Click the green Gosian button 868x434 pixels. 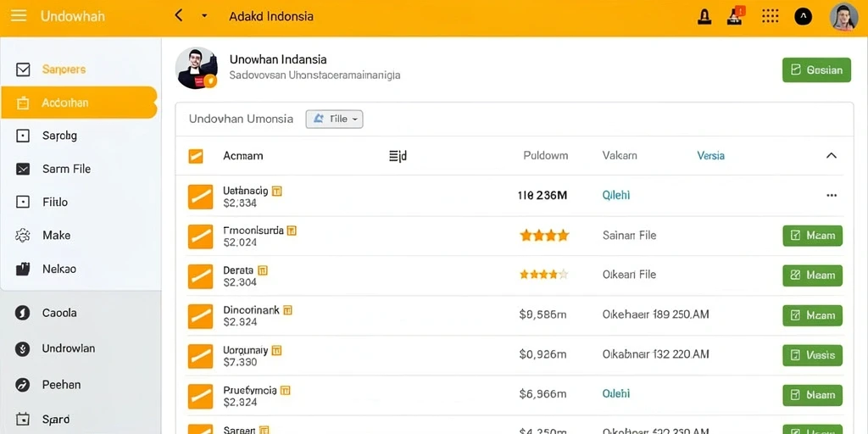coord(816,70)
